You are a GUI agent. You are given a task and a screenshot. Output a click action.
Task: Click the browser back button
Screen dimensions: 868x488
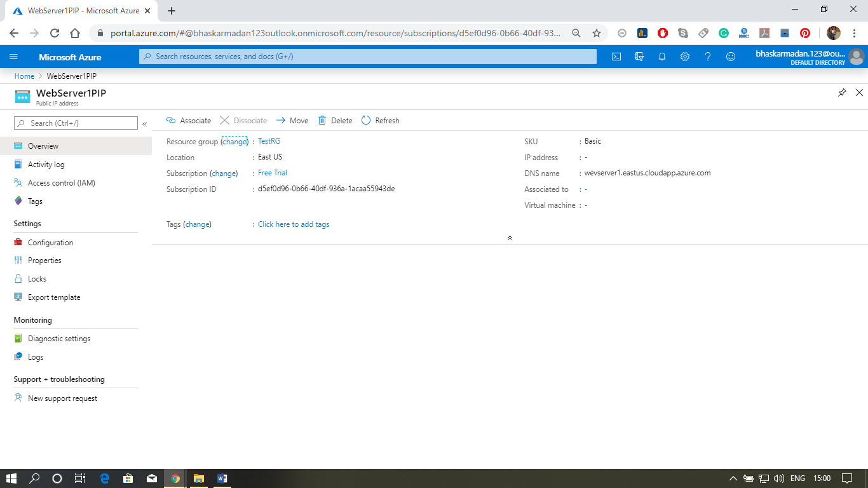click(14, 33)
